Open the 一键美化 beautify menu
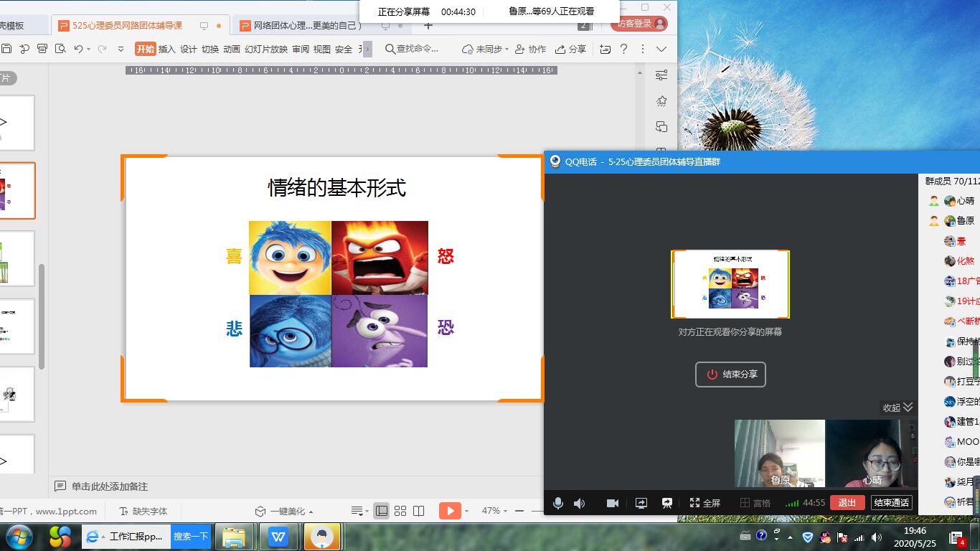This screenshot has height=551, width=980. [284, 511]
